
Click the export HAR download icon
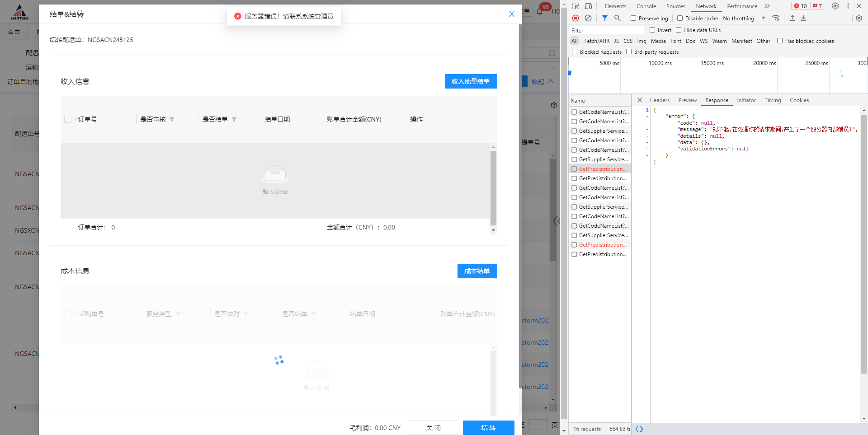(x=803, y=18)
